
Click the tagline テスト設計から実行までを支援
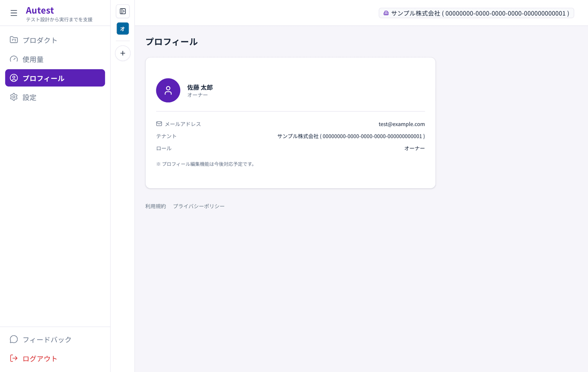point(59,20)
